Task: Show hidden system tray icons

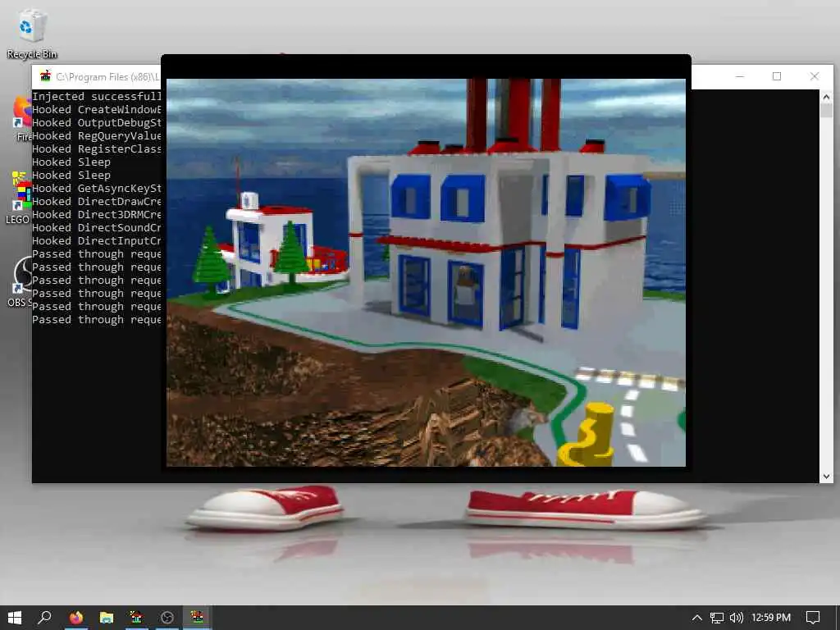Action: tap(696, 618)
